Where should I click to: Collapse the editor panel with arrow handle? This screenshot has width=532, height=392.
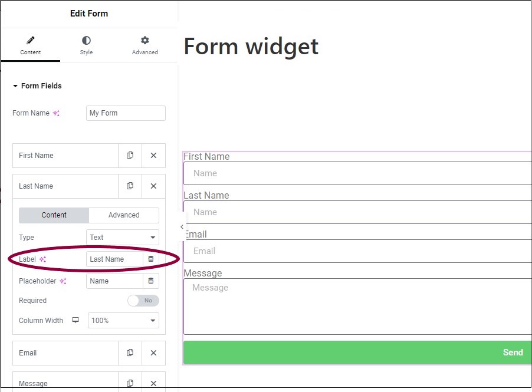click(182, 226)
